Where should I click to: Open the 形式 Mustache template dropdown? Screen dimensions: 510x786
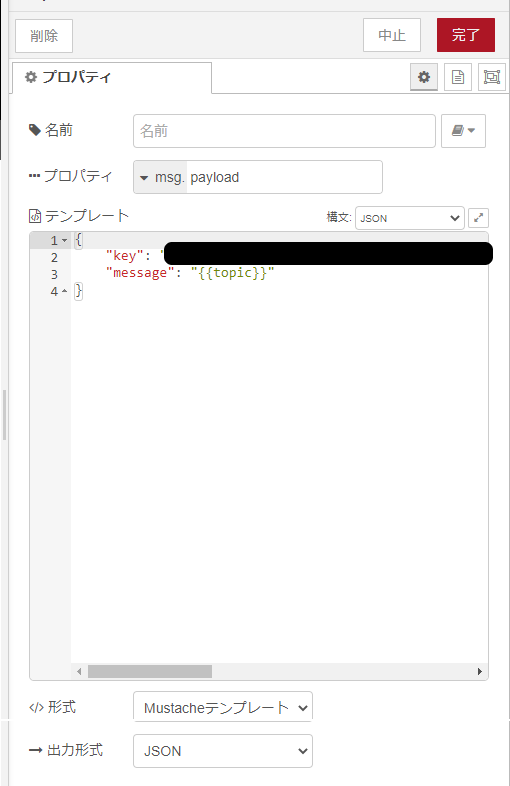click(x=223, y=707)
